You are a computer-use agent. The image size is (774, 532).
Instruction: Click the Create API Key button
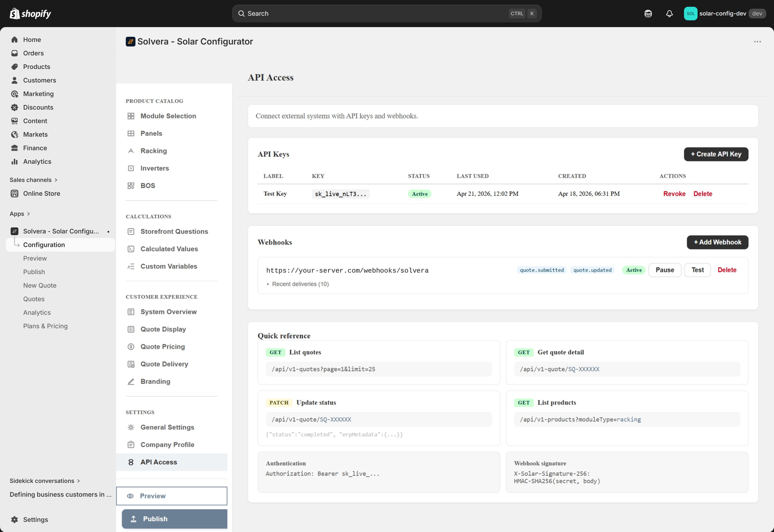point(716,154)
